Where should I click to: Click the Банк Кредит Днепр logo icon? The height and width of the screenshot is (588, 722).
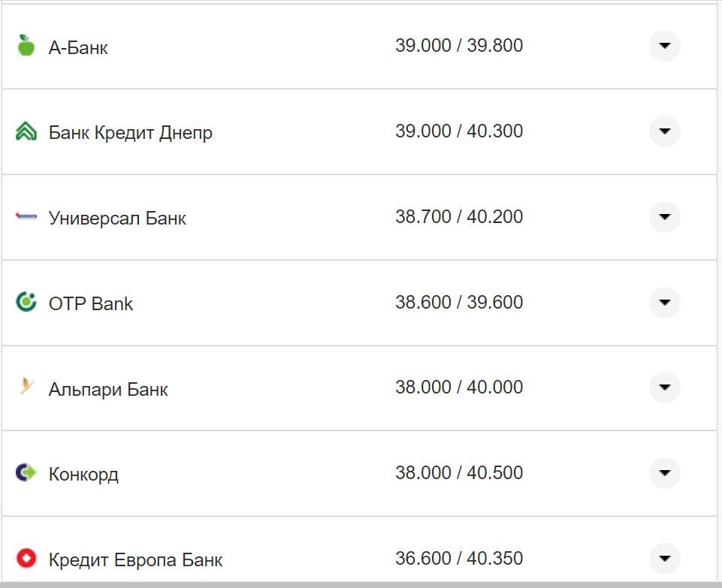26,131
